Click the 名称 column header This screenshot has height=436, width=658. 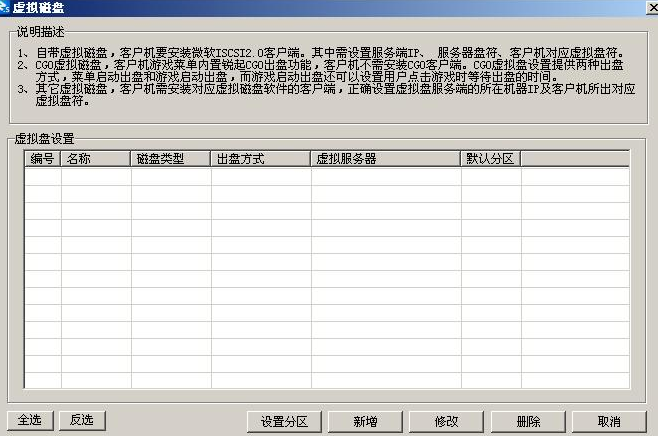click(96, 159)
